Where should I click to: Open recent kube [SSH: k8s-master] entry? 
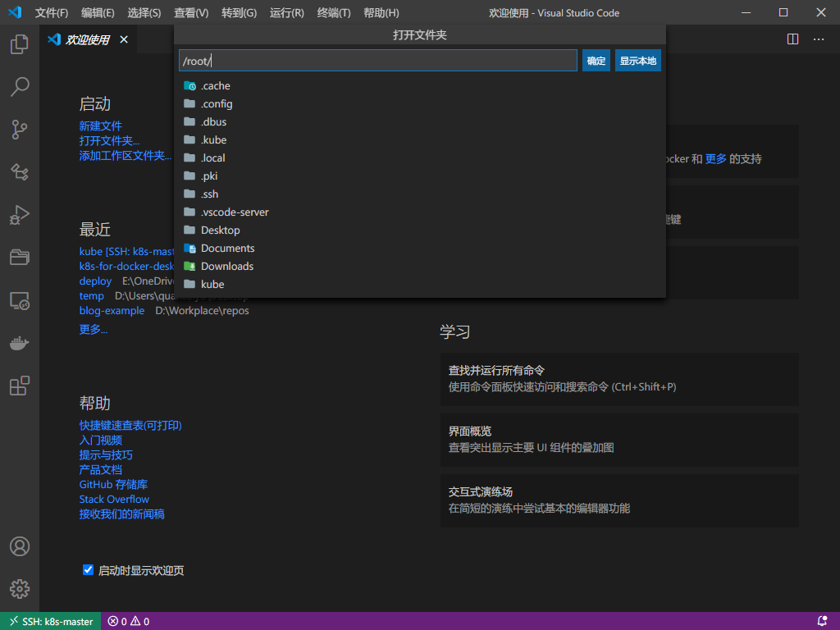click(x=126, y=251)
